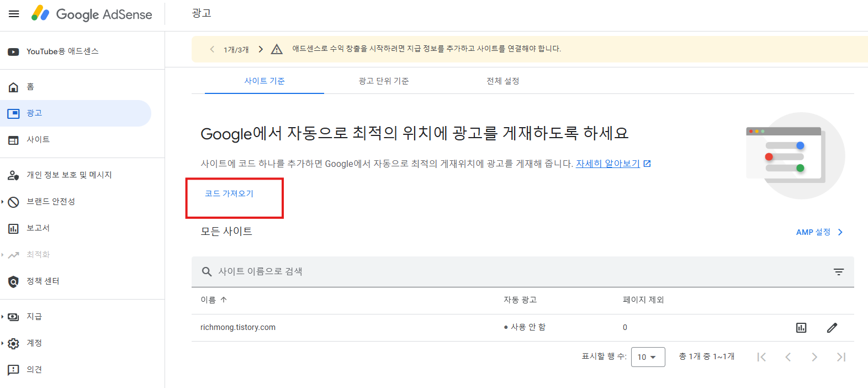Click the reports bar chart sidebar icon
Image resolution: width=868 pixels, height=388 pixels.
click(x=13, y=229)
